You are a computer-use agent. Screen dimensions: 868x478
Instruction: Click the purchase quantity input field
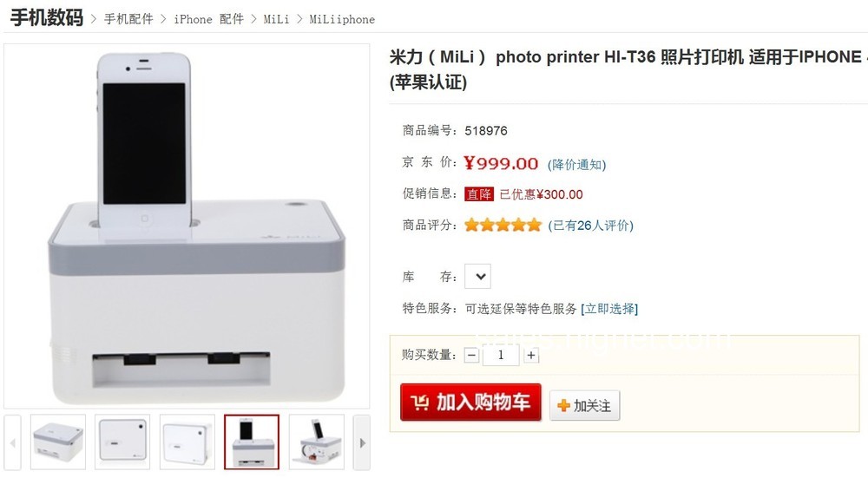(x=501, y=355)
